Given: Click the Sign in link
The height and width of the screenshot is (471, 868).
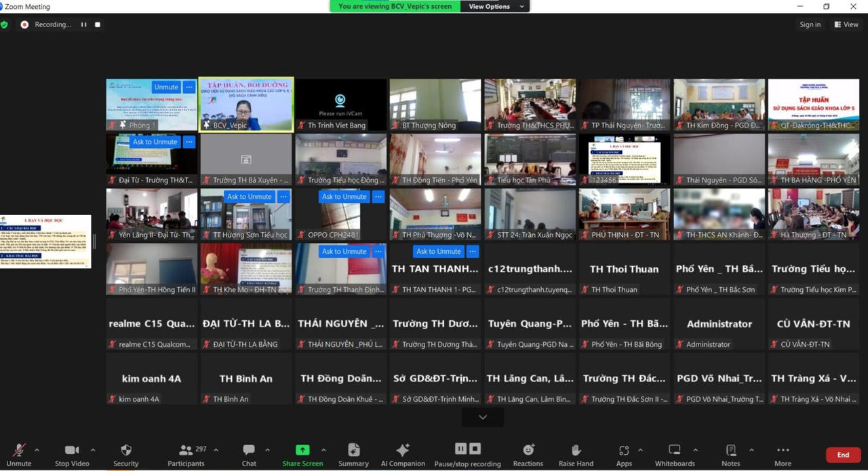Looking at the screenshot, I should click(x=810, y=24).
